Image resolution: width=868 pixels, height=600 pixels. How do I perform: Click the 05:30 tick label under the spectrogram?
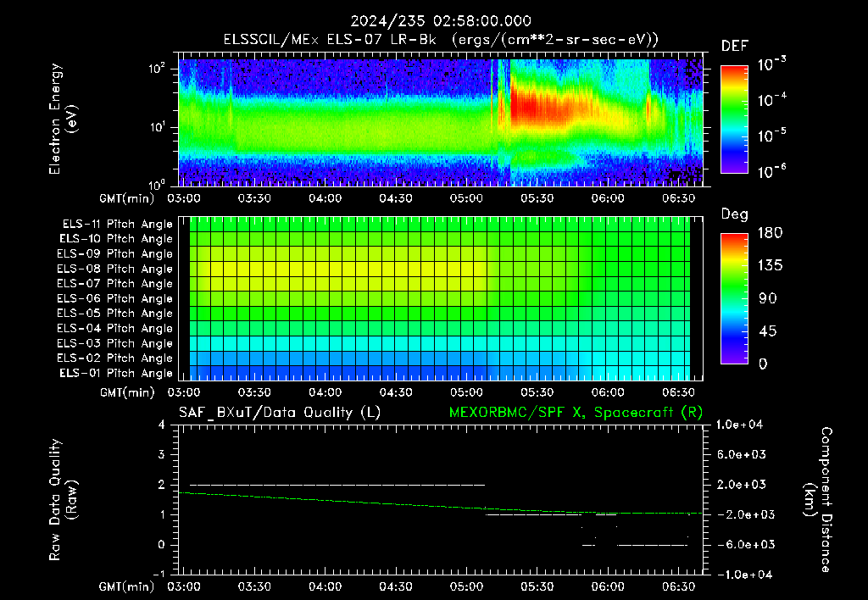click(537, 198)
